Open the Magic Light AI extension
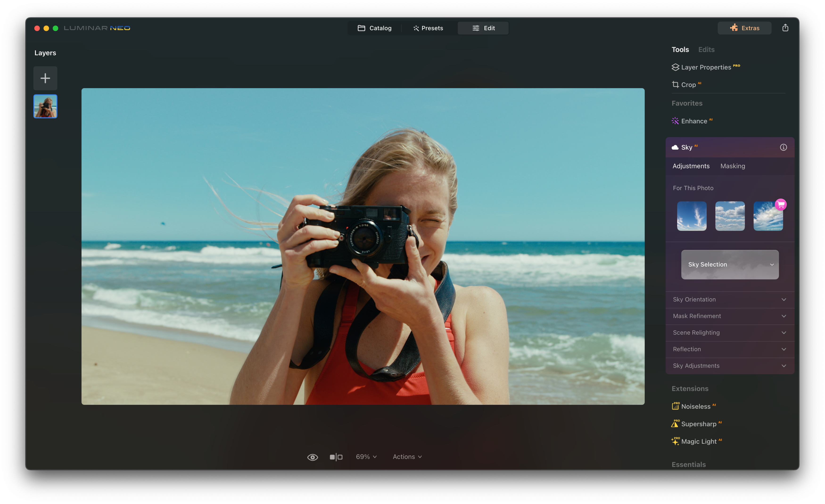Image resolution: width=825 pixels, height=504 pixels. (x=697, y=441)
